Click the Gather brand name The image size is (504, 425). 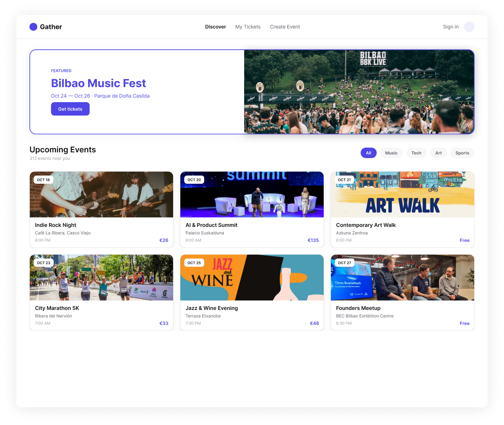click(51, 27)
